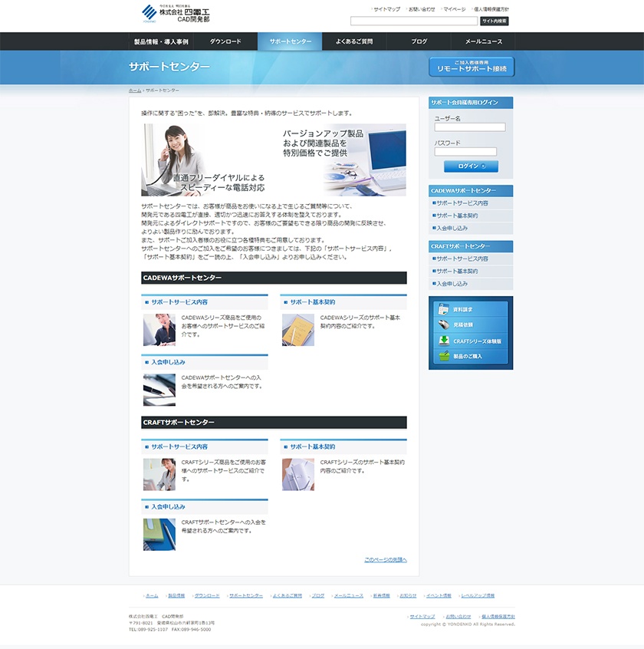Click 製品のご購入 text in blue box
The height and width of the screenshot is (649, 644).
click(468, 357)
